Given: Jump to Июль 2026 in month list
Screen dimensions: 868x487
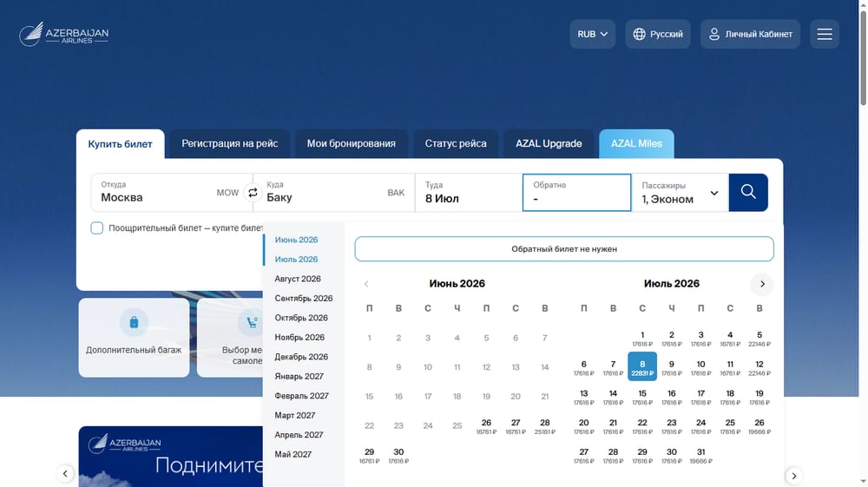Looking at the screenshot, I should click(x=296, y=259).
